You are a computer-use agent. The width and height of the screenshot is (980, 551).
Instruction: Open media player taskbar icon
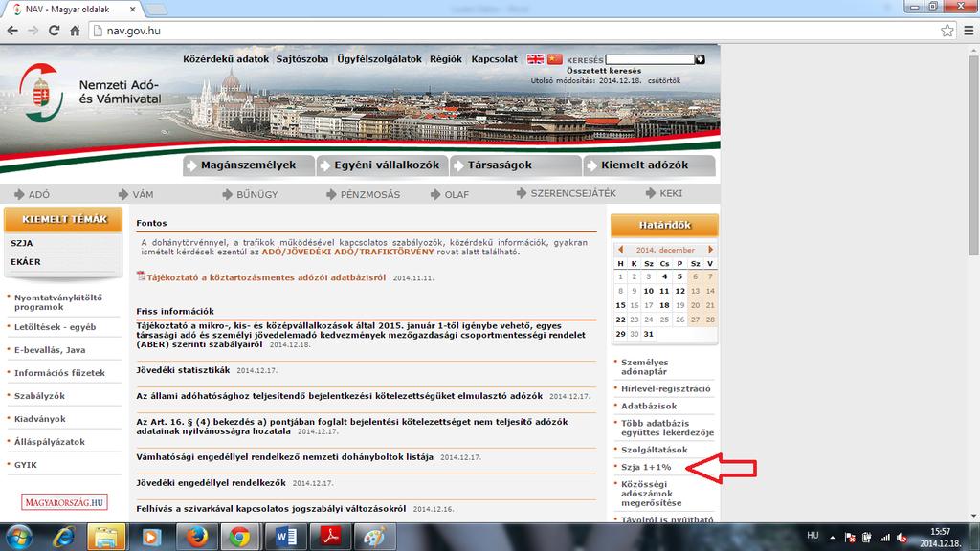coord(150,538)
